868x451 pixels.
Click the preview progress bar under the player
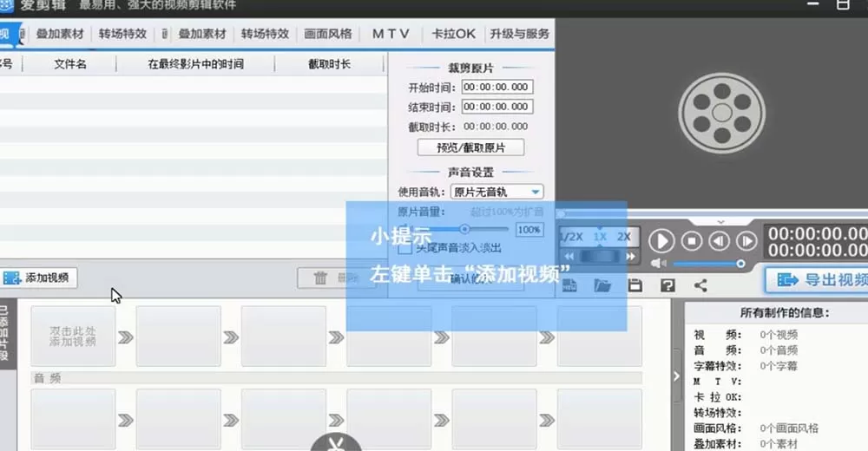713,213
